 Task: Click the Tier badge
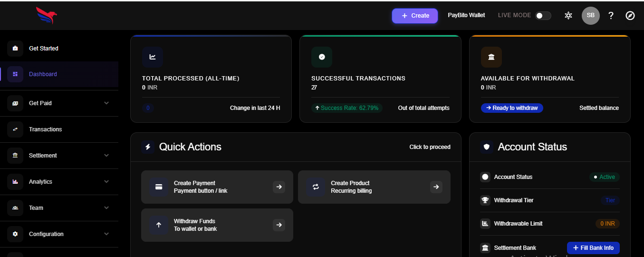(x=610, y=200)
